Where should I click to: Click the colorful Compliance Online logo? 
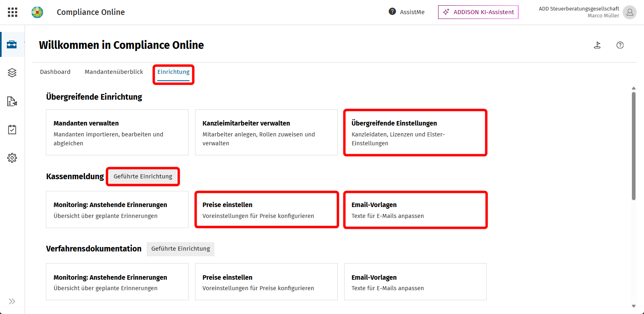coord(37,12)
